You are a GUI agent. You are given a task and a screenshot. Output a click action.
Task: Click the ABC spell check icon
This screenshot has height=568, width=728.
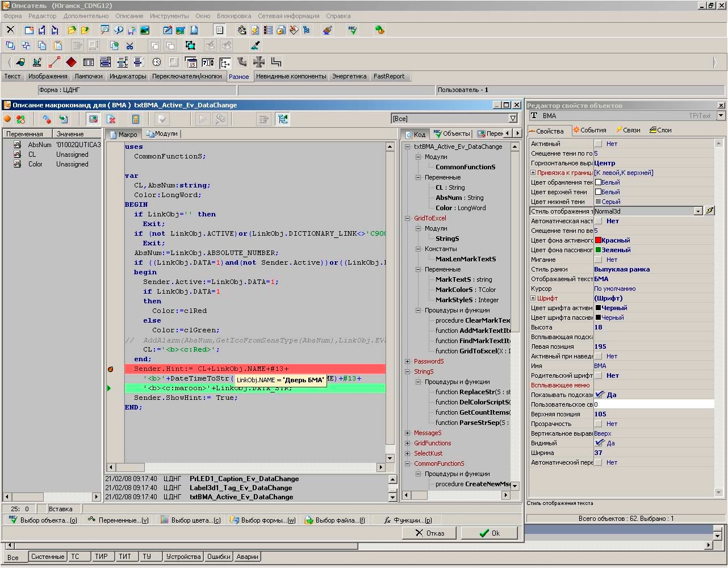[353, 30]
